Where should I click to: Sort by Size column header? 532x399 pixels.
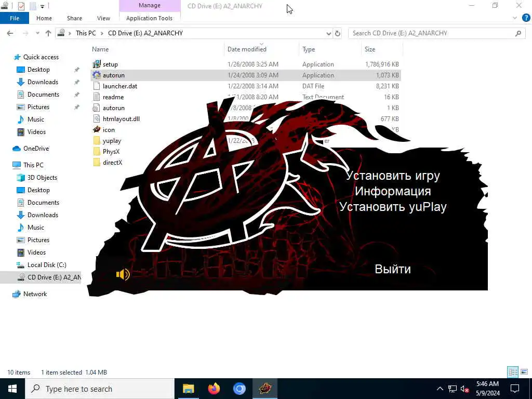[370, 49]
